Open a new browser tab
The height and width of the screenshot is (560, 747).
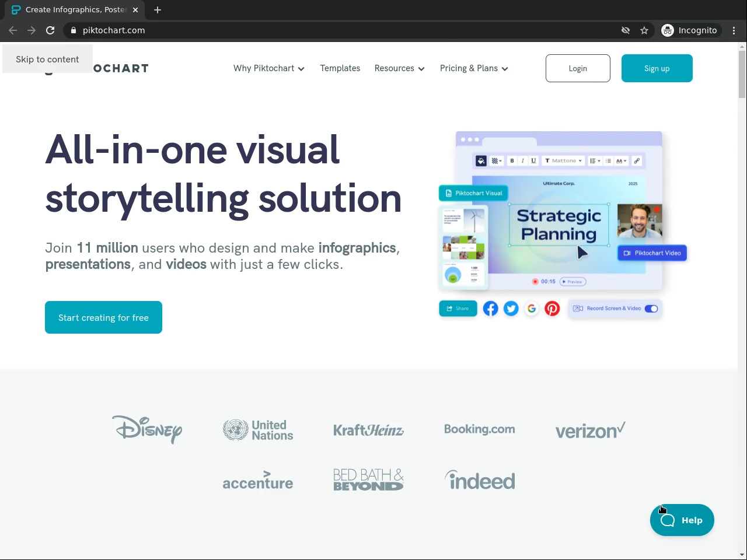coord(158,10)
